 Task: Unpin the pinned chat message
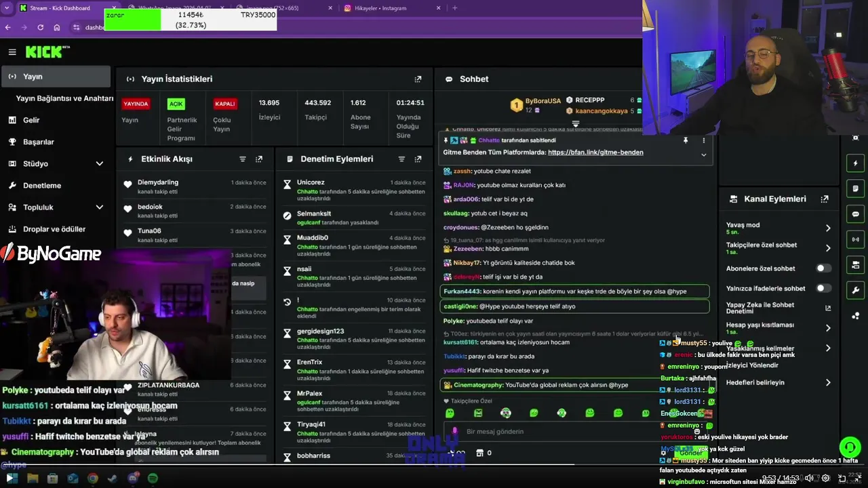tap(686, 140)
